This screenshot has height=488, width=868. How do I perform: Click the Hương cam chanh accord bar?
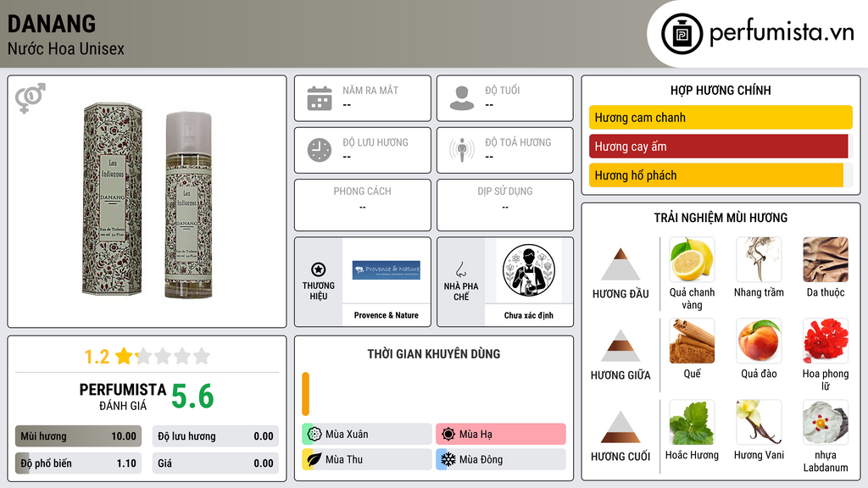(721, 117)
